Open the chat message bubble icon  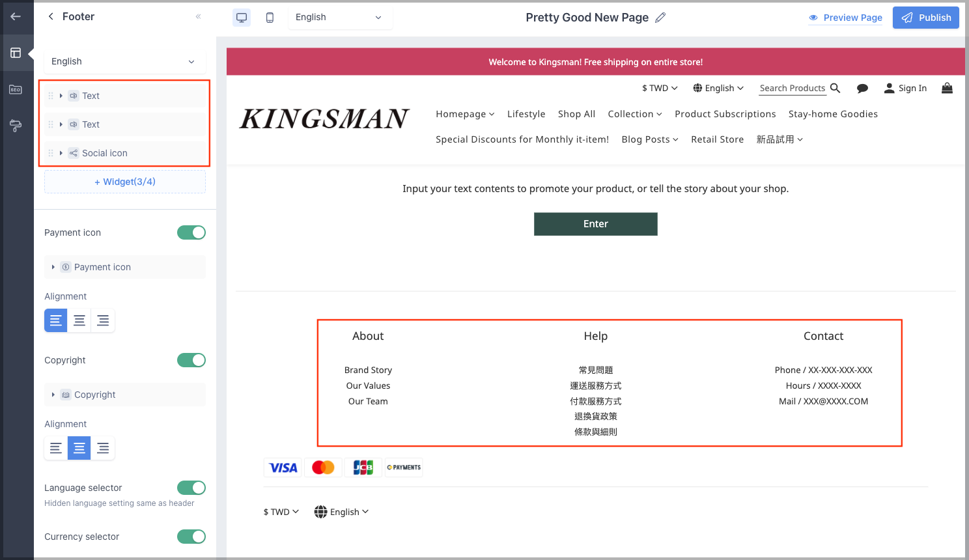[862, 89]
